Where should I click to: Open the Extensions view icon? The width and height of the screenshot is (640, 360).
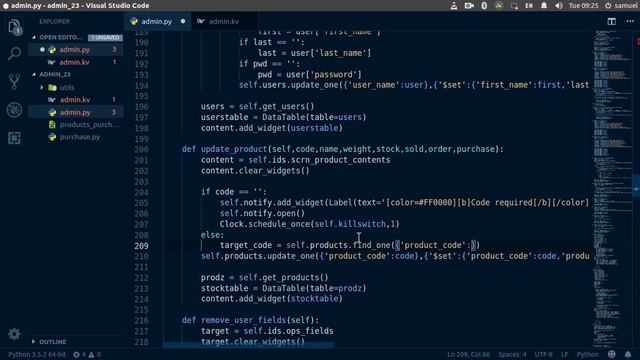14,138
